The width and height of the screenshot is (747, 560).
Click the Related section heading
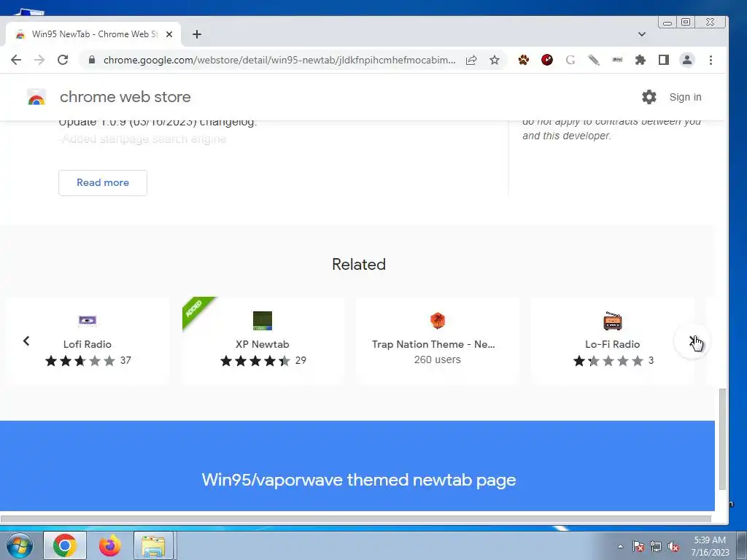point(359,264)
